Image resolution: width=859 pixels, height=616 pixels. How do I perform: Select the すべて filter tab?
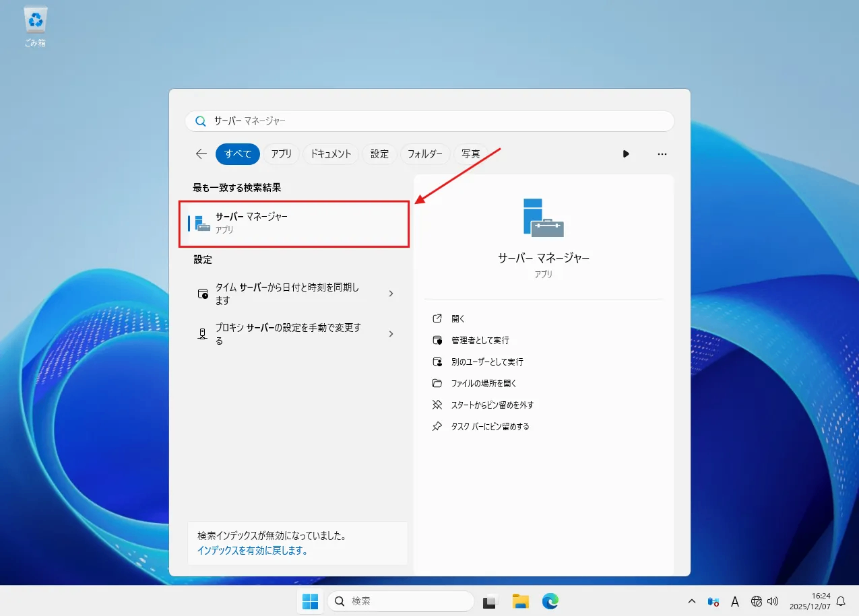tap(238, 154)
